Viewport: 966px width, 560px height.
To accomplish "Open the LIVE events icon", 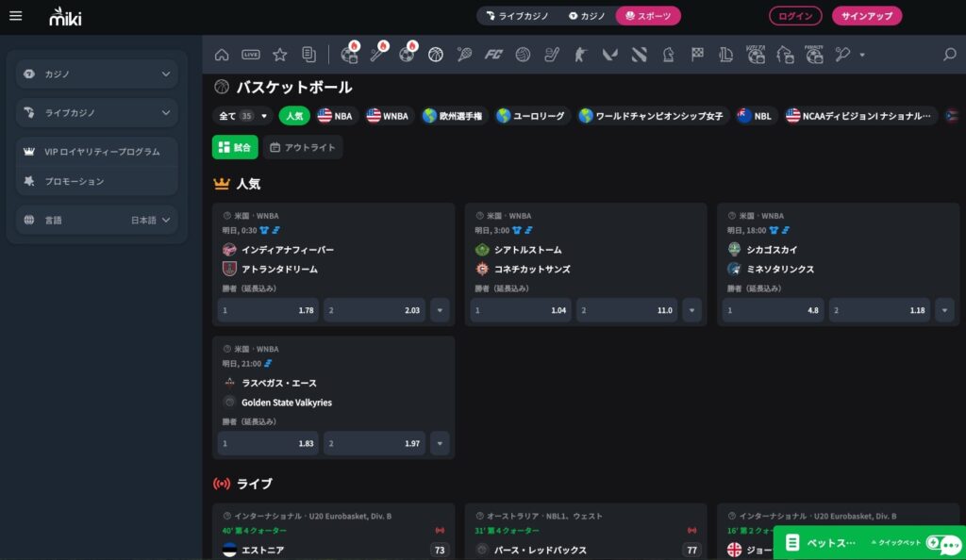I will click(x=251, y=55).
